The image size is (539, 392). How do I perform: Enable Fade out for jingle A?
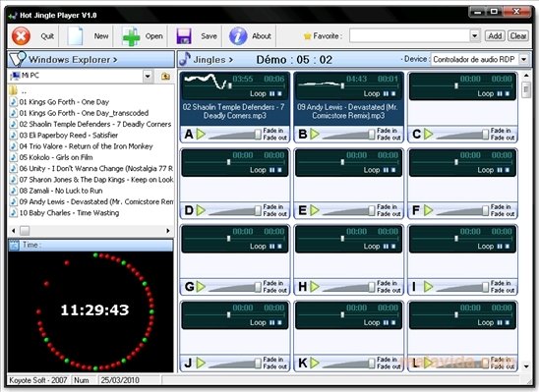click(274, 138)
